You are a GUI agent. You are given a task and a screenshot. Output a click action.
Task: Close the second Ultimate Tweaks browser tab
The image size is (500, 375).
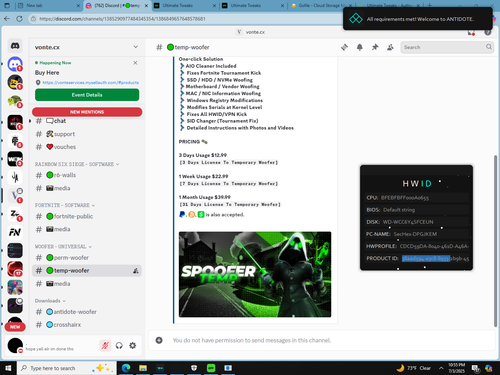coord(282,6)
